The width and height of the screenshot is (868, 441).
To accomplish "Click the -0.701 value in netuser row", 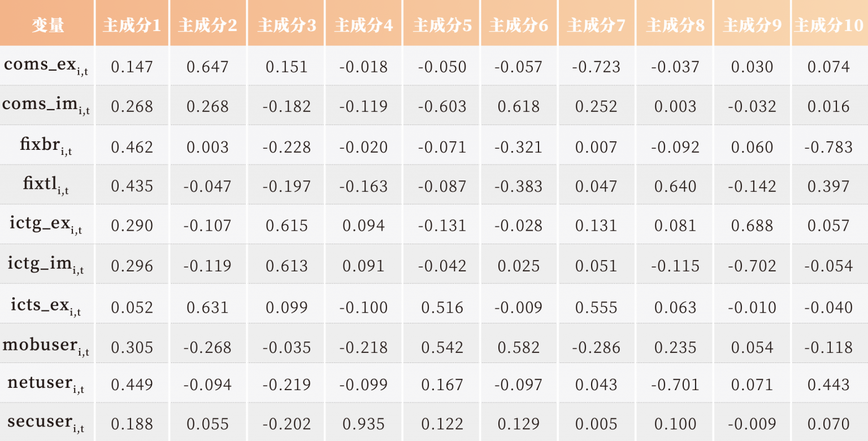I will (x=675, y=384).
